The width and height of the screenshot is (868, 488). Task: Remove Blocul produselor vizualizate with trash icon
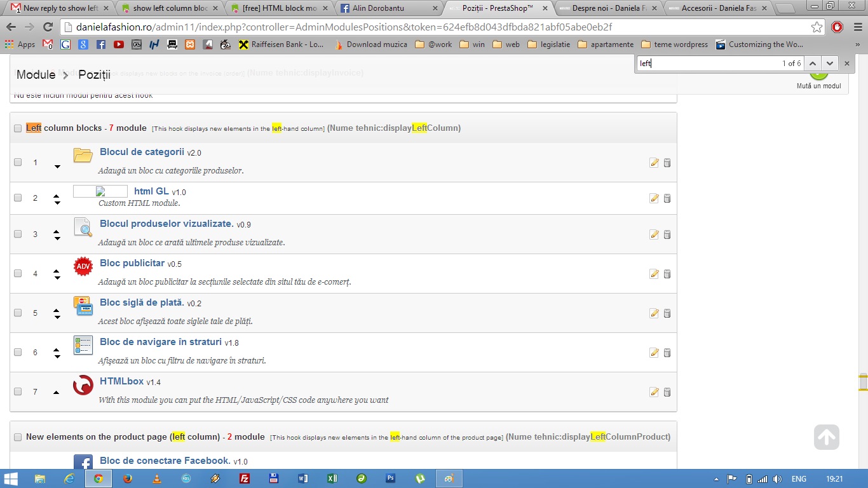[667, 234]
